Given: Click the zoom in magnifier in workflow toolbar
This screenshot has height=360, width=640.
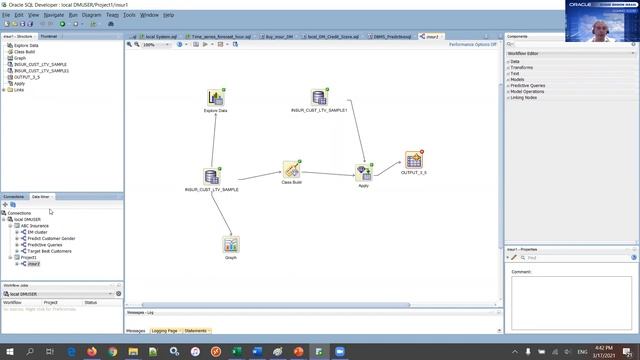Looking at the screenshot, I should pos(129,44).
